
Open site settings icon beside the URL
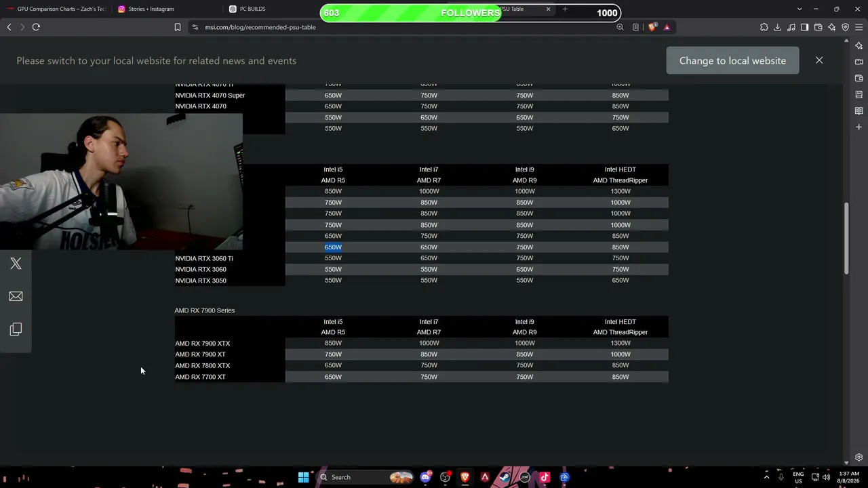pos(195,27)
